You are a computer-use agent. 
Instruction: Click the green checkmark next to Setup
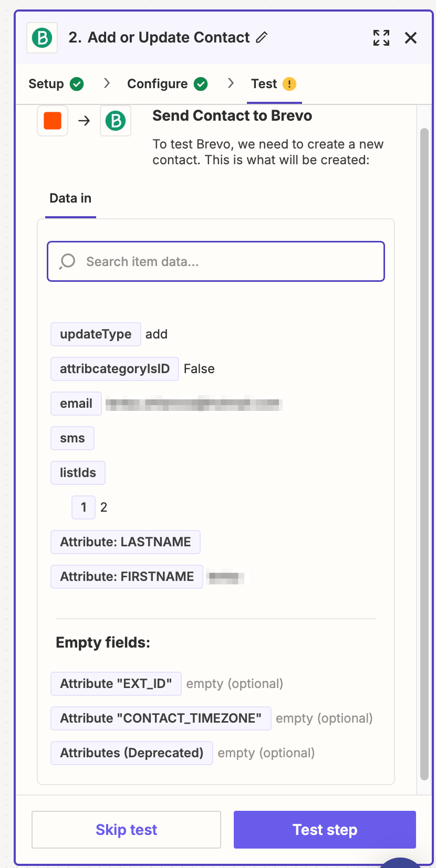(77, 84)
